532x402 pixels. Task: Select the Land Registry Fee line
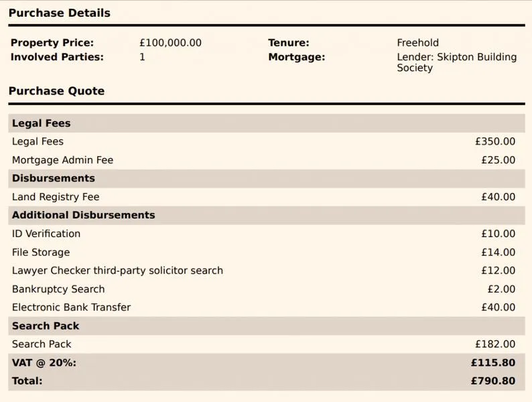pos(267,197)
